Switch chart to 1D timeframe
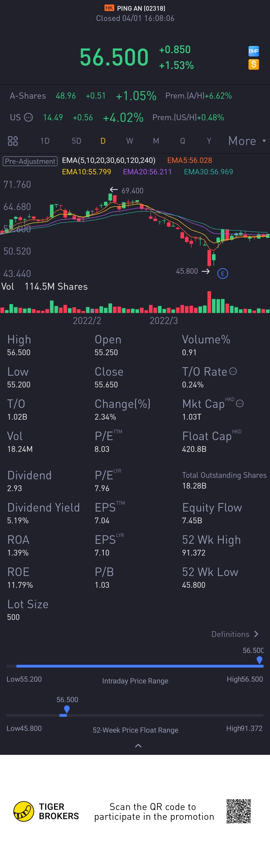 coord(45,141)
